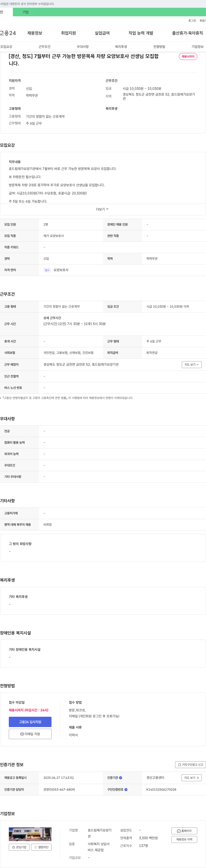Viewport: 206px width, 868px height.
Task: Click the 채용시까지 status badge
Action: (188, 57)
